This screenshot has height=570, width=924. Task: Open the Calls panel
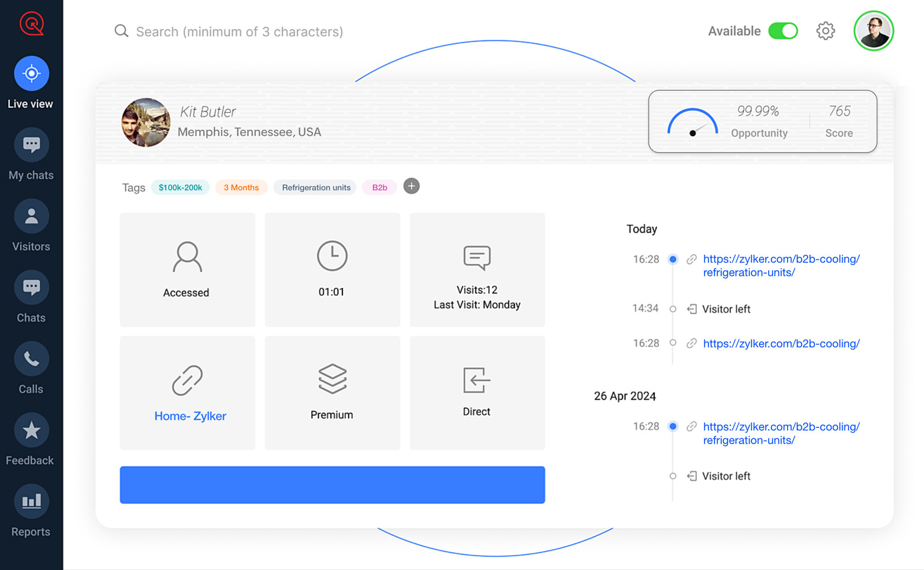click(x=31, y=366)
